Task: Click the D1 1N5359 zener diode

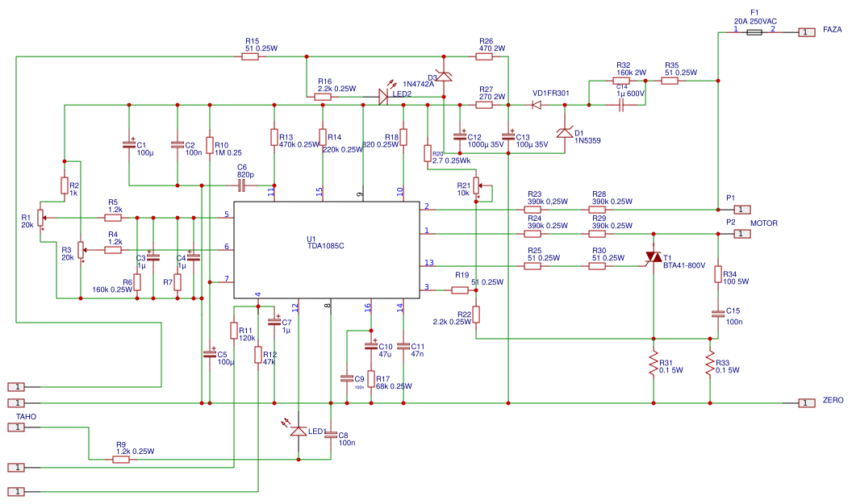Action: coord(565,132)
